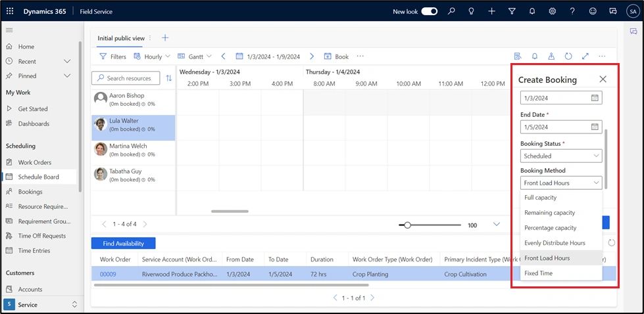Refresh the schedule board

tap(568, 56)
